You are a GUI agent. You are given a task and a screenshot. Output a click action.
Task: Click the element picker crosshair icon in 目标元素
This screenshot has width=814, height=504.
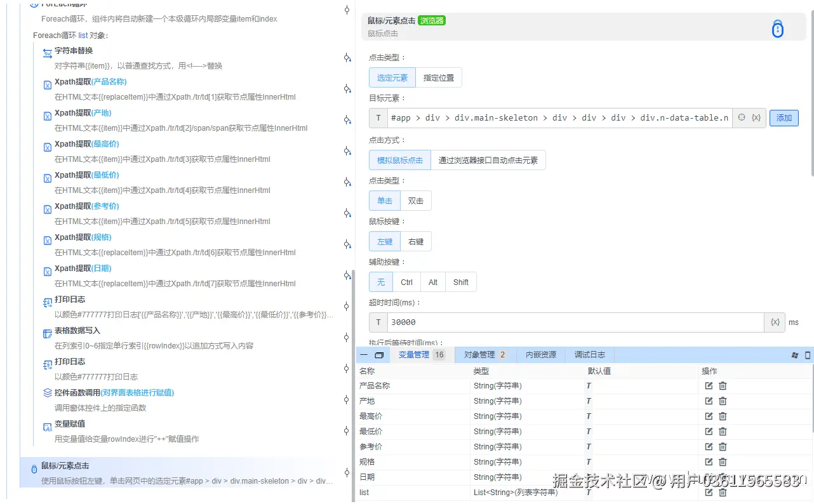[x=741, y=117]
